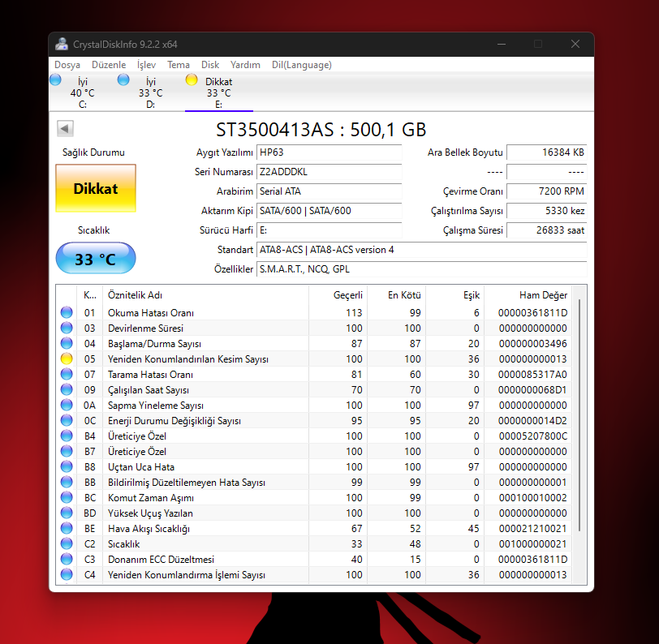The image size is (659, 644).
Task: Click the Eşik column header
Action: pos(455,295)
